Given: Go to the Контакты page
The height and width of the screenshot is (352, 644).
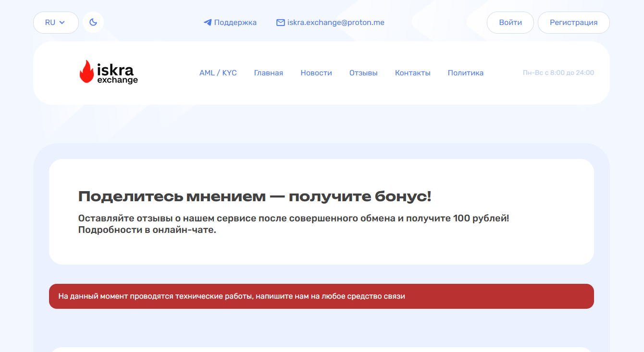Looking at the screenshot, I should click(412, 73).
